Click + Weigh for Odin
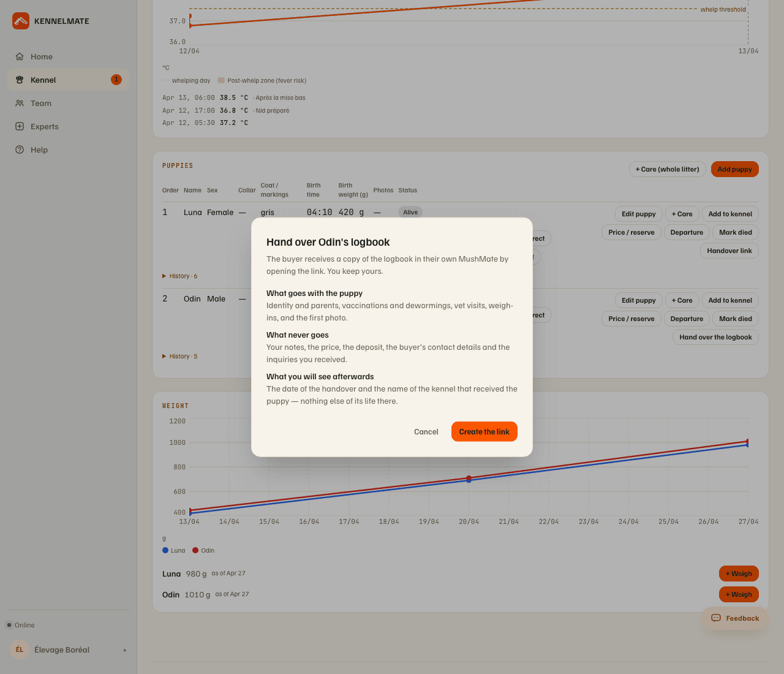The width and height of the screenshot is (784, 674). (739, 594)
